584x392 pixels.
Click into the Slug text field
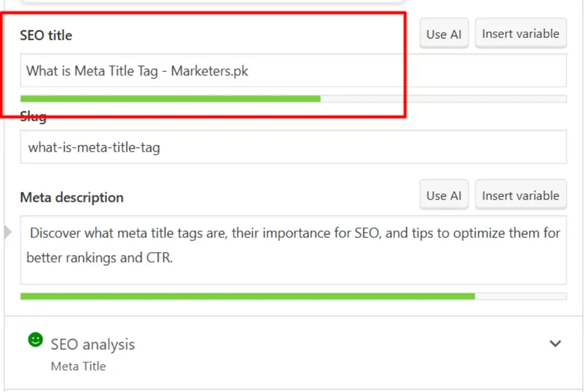(293, 147)
